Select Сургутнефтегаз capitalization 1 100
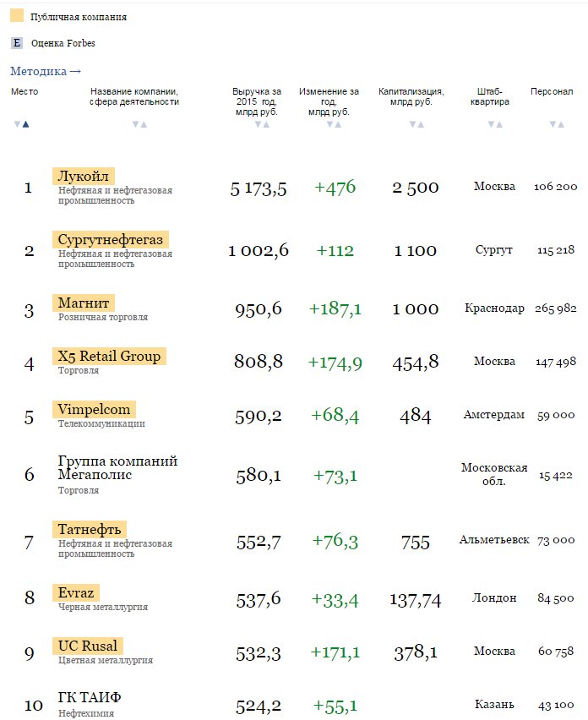 (416, 251)
